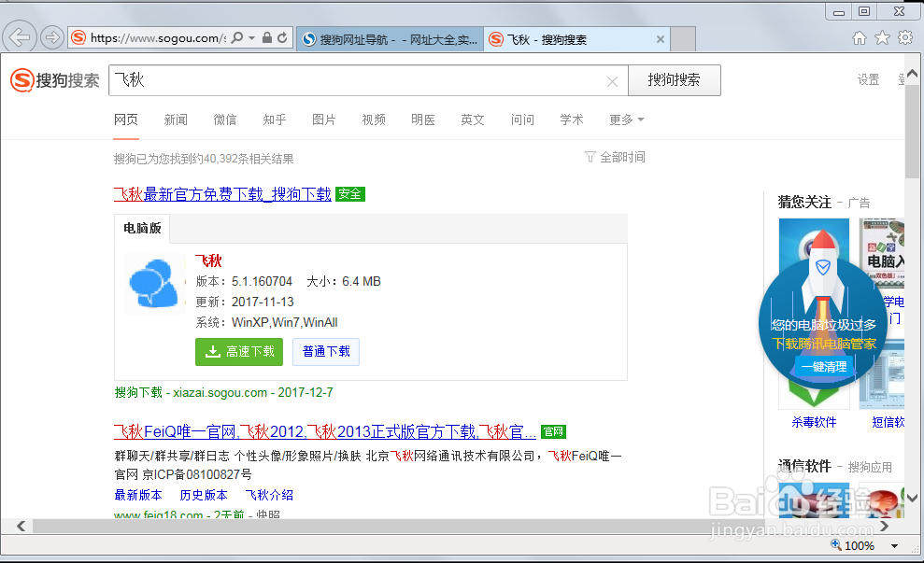Select the 明医 search category
This screenshot has width=924, height=563.
pyautogui.click(x=423, y=120)
